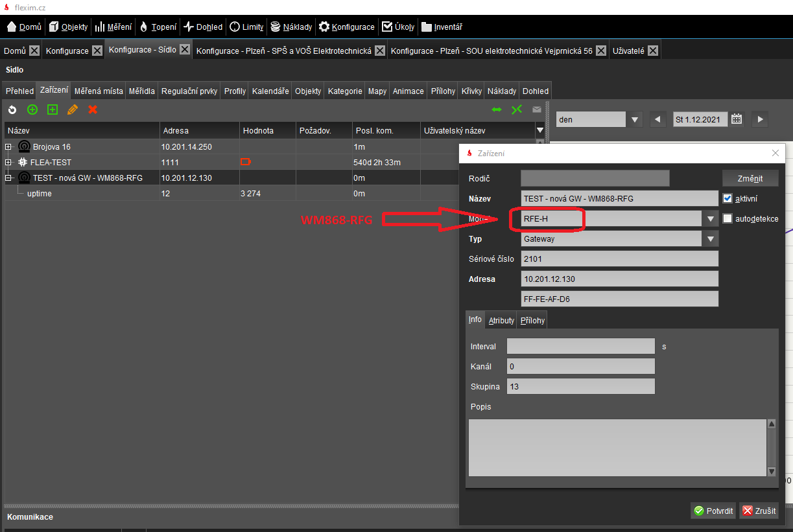Delete device with the red X icon
This screenshot has height=532, width=793.
click(x=93, y=110)
